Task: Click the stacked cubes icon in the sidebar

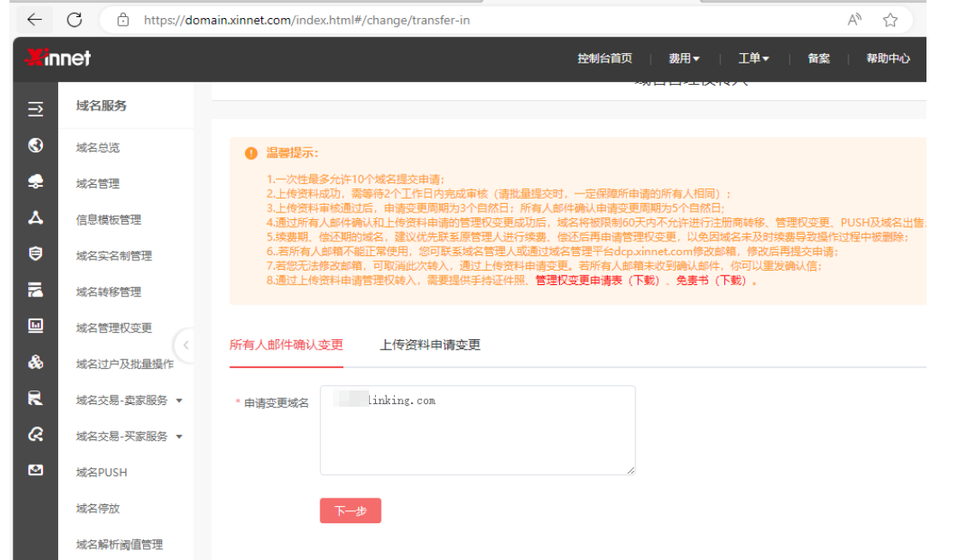Action: (35, 363)
